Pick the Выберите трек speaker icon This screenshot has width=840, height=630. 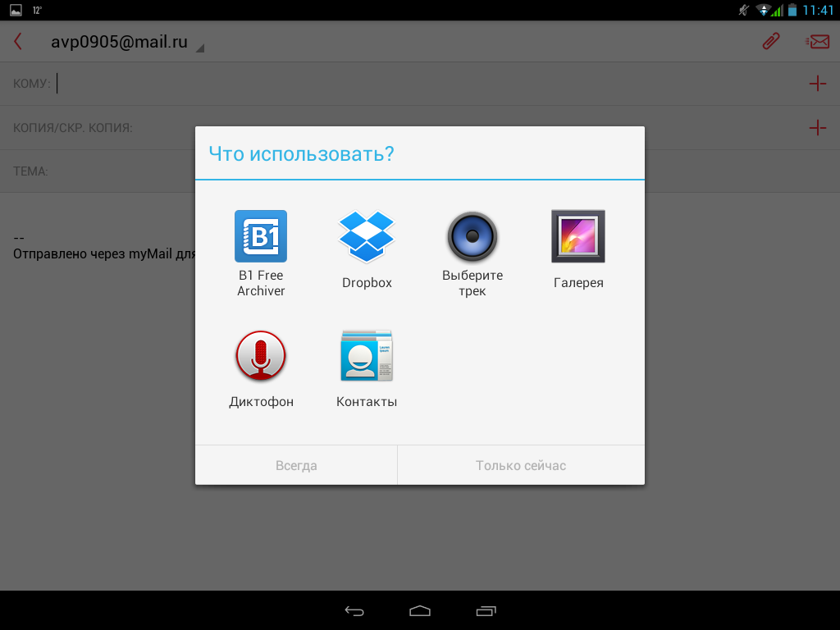[472, 236]
